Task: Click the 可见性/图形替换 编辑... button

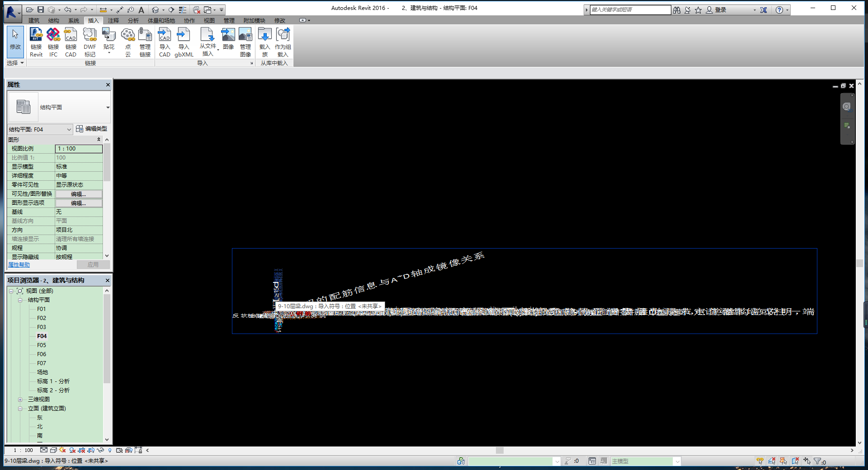Action: pos(79,194)
